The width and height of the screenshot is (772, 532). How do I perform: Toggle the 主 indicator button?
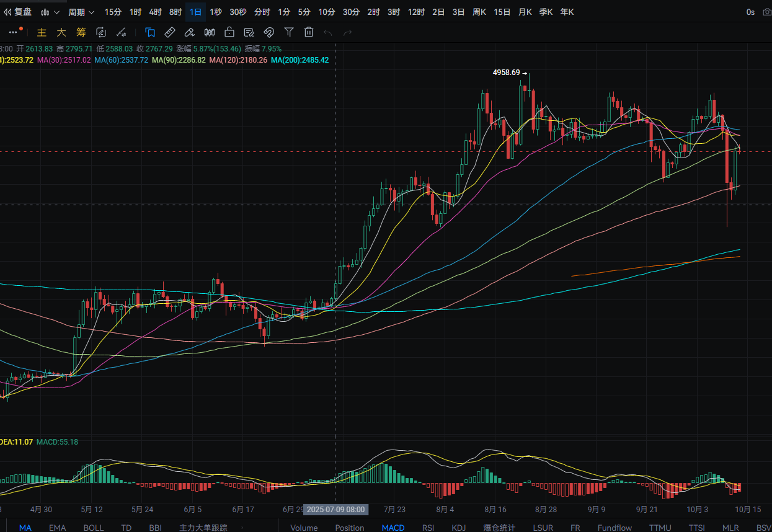click(x=42, y=32)
